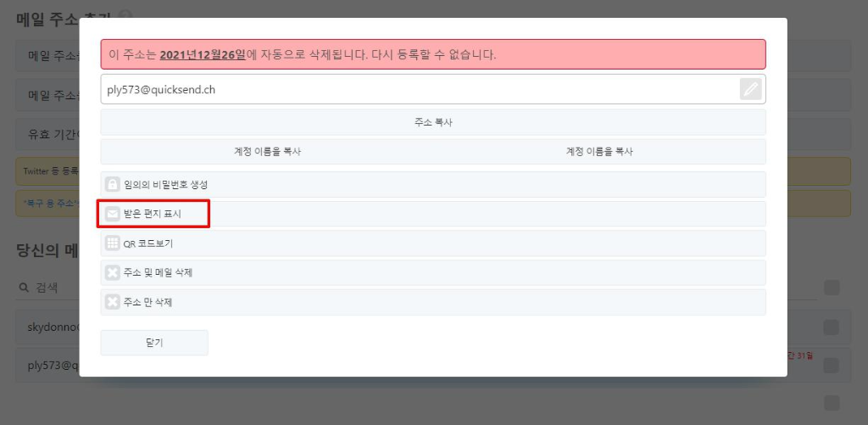Image resolution: width=868 pixels, height=425 pixels.
Task: Close the dialog with 닫기
Action: point(154,343)
